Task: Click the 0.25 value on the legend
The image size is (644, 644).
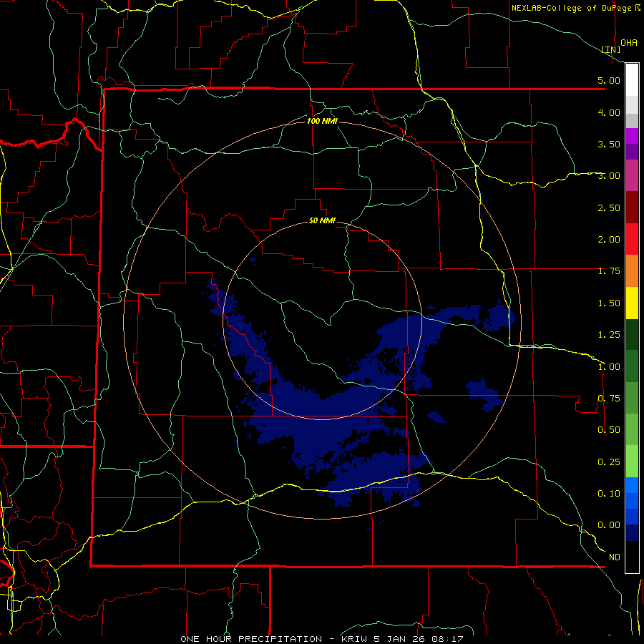Action: coord(609,462)
